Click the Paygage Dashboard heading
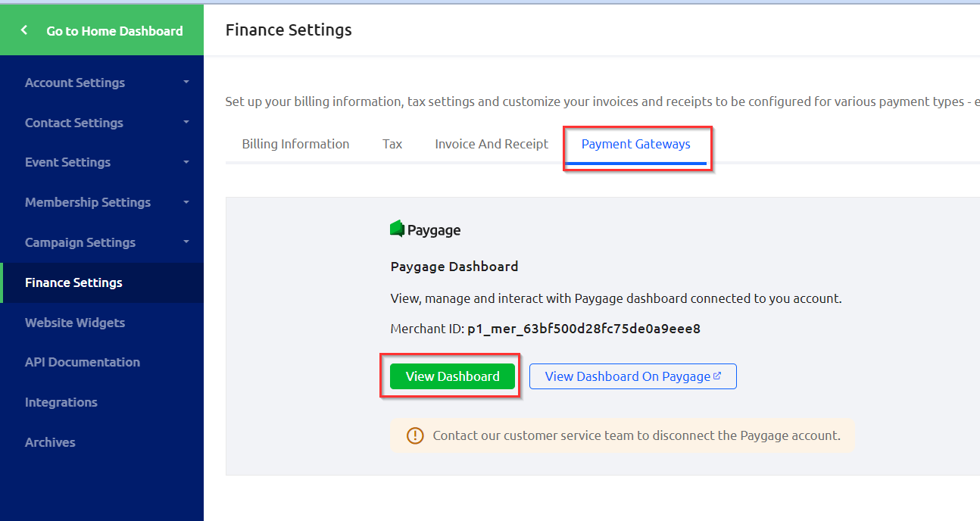Viewport: 980px width, 521px height. [x=454, y=267]
